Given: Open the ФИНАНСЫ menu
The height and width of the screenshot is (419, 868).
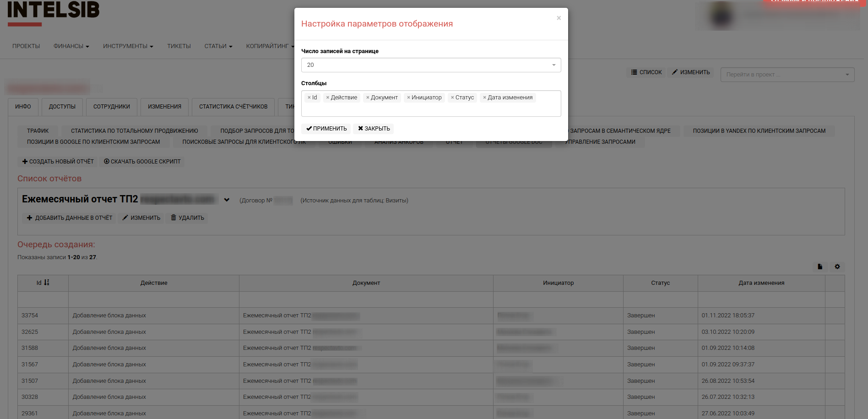Looking at the screenshot, I should pos(71,46).
